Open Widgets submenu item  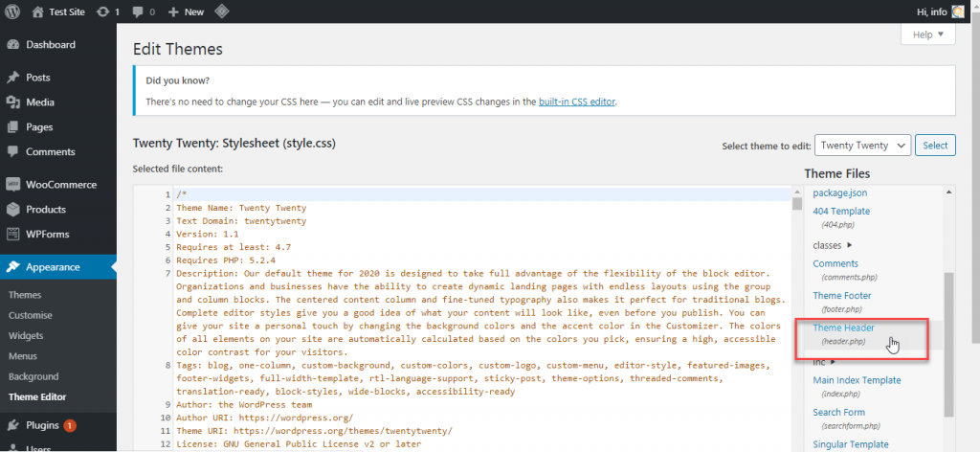[26, 336]
